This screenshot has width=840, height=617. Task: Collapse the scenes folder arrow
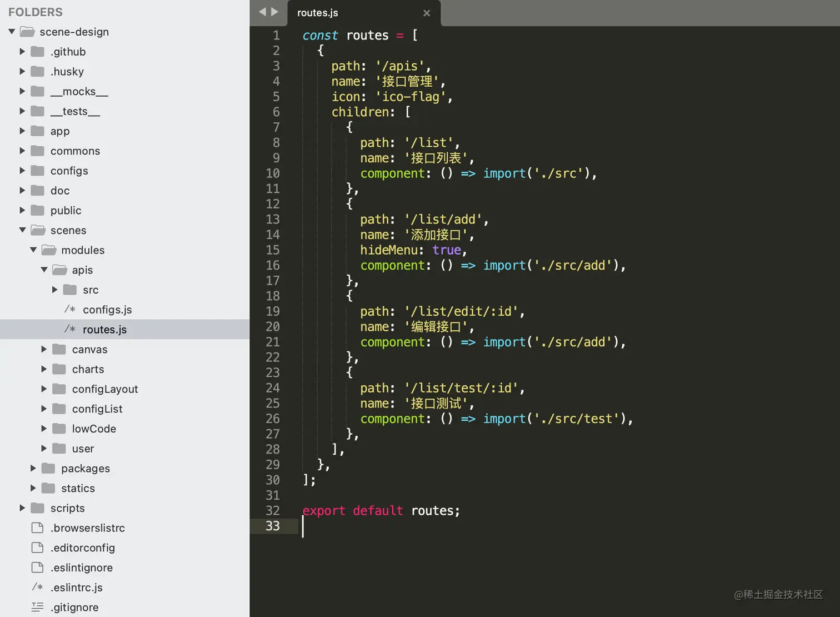pyautogui.click(x=22, y=230)
